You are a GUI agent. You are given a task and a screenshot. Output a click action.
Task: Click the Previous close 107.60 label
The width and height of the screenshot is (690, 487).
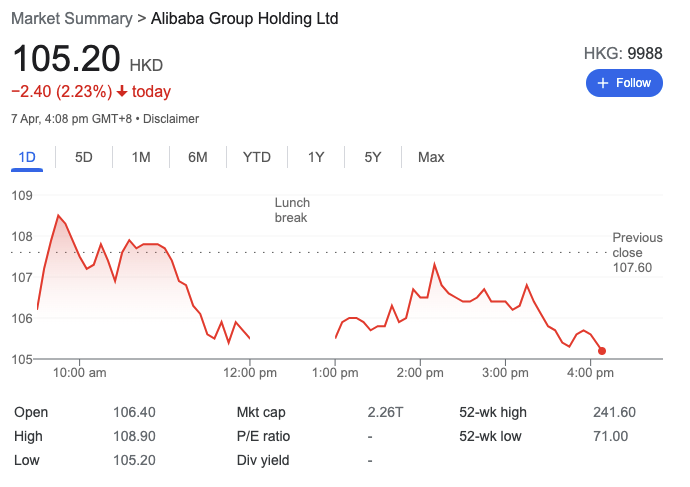click(x=637, y=253)
